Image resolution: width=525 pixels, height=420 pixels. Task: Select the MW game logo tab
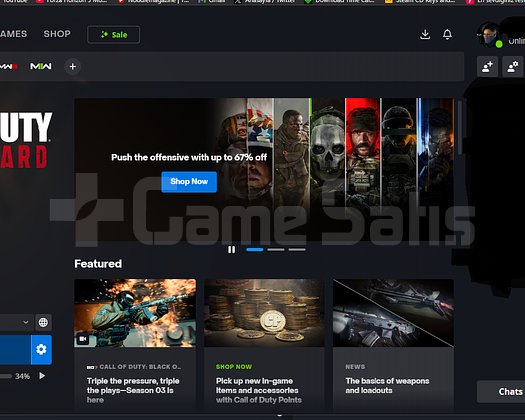point(9,66)
